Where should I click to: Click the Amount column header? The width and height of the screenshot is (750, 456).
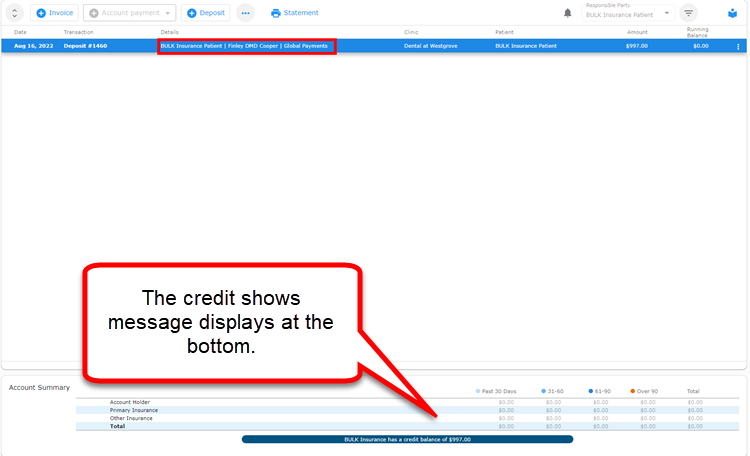click(x=637, y=32)
